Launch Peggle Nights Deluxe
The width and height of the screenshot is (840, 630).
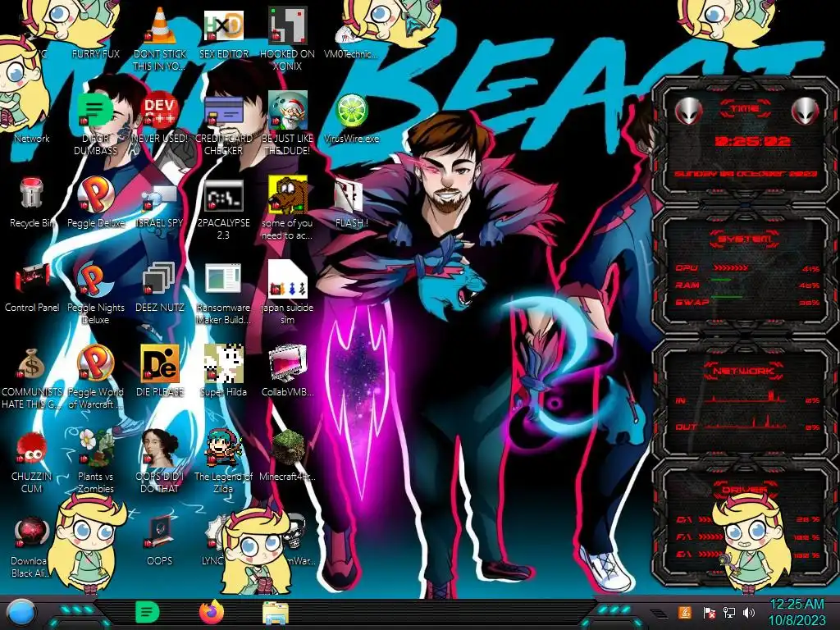[95, 279]
